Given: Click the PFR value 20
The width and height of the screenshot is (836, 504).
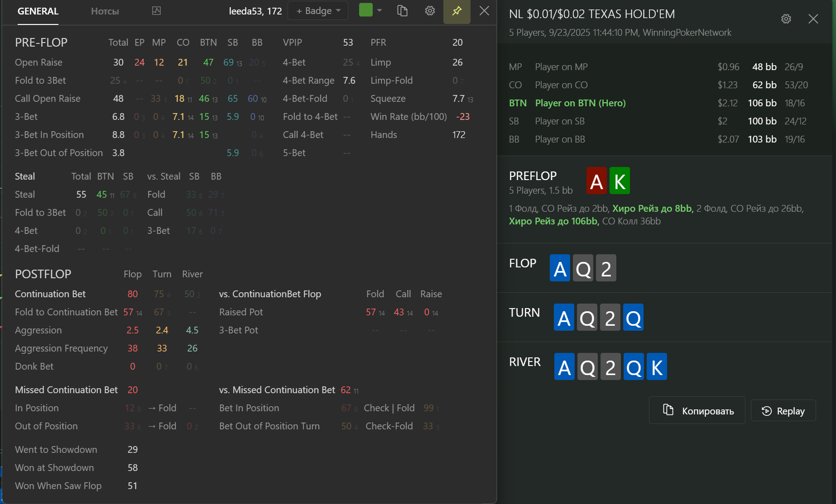Looking at the screenshot, I should click(457, 43).
